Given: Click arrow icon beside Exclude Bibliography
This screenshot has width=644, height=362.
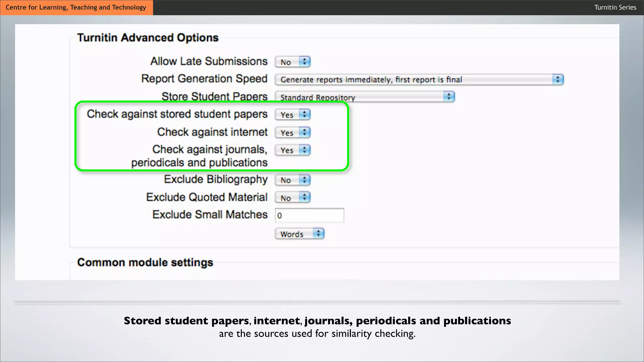Looking at the screenshot, I should [304, 180].
